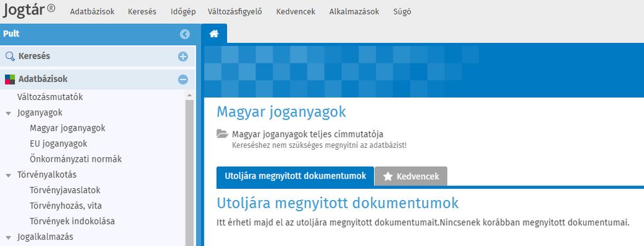Select Törvényhozás, vita in the tree

coord(65,206)
